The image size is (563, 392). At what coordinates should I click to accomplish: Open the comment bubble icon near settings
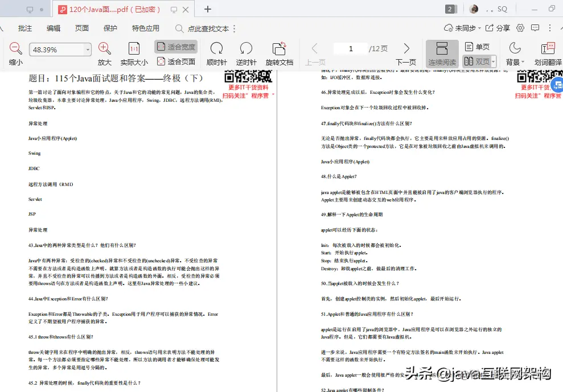535,27
